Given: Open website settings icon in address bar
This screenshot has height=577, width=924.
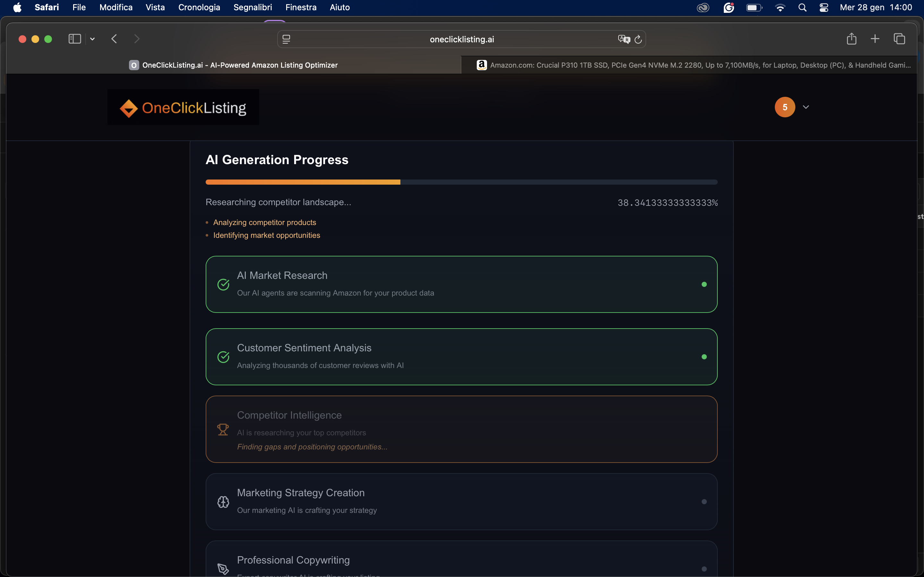Looking at the screenshot, I should point(286,39).
